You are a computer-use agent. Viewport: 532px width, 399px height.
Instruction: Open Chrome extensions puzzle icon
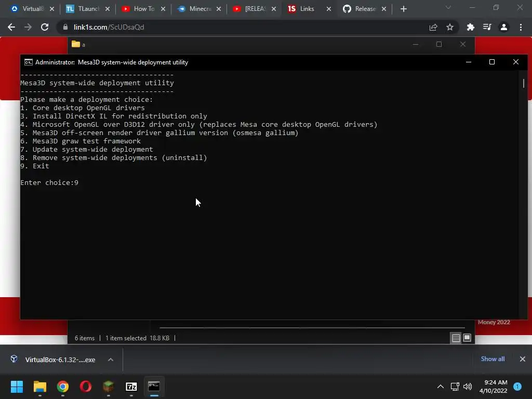tap(470, 27)
